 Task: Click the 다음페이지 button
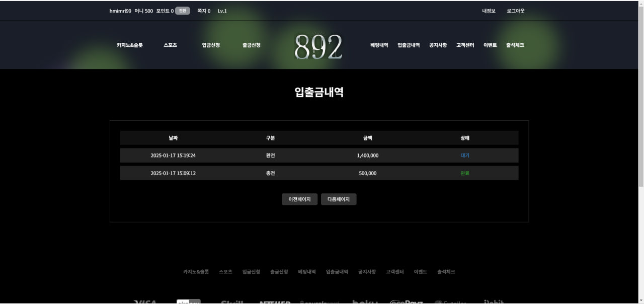(x=339, y=199)
